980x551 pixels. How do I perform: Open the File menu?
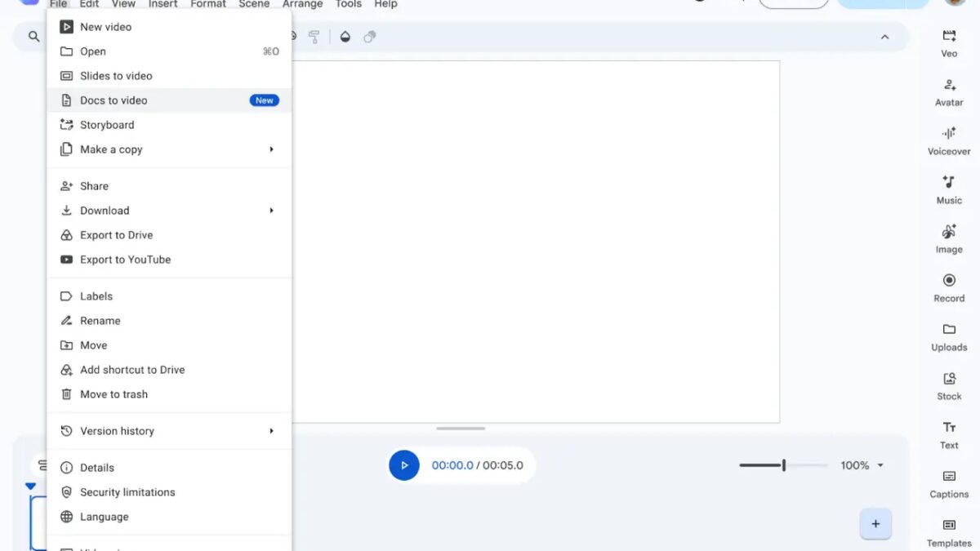58,4
